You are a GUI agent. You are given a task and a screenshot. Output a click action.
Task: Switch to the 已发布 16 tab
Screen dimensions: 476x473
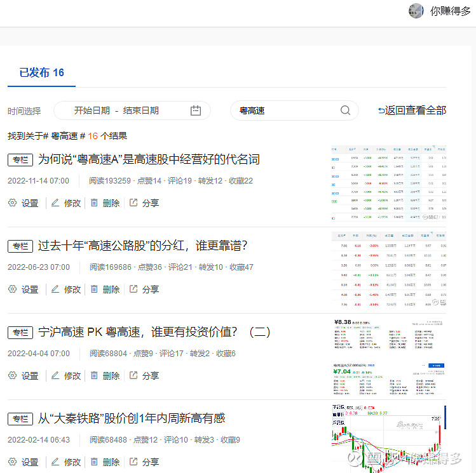point(41,73)
